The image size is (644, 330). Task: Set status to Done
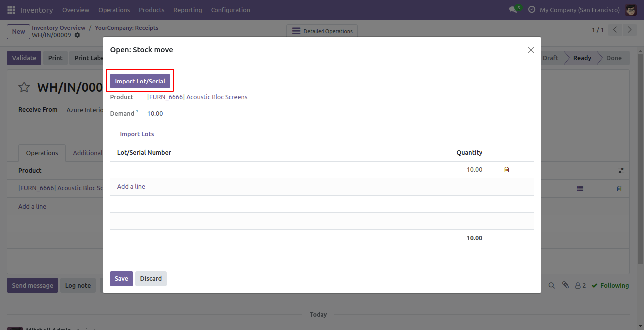pos(614,58)
